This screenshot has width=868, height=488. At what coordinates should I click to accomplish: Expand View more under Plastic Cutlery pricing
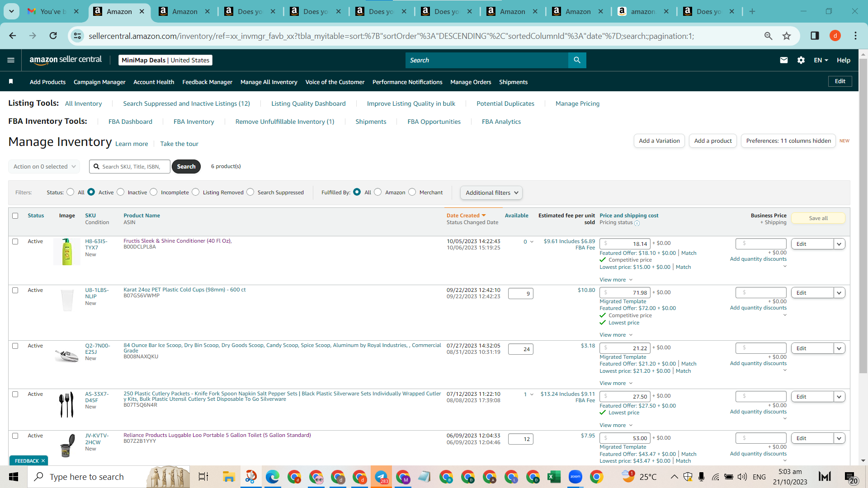click(x=616, y=425)
